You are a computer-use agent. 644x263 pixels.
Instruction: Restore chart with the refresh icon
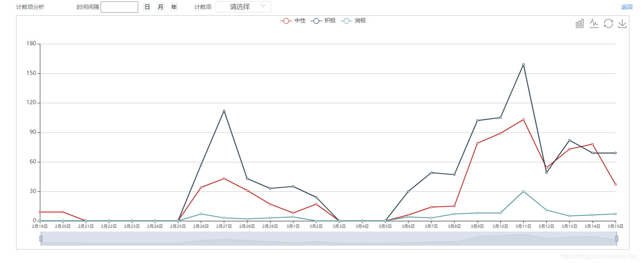pyautogui.click(x=608, y=24)
